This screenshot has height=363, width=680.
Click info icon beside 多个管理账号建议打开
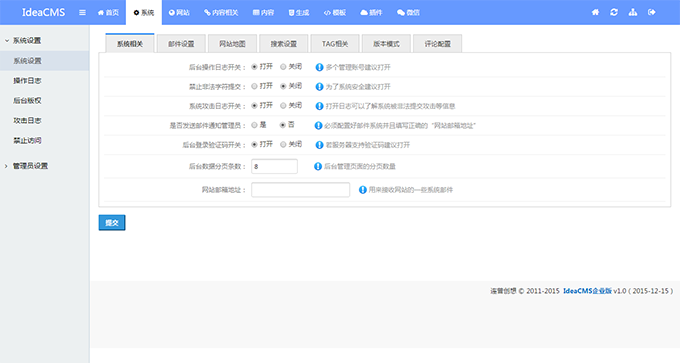(x=319, y=67)
